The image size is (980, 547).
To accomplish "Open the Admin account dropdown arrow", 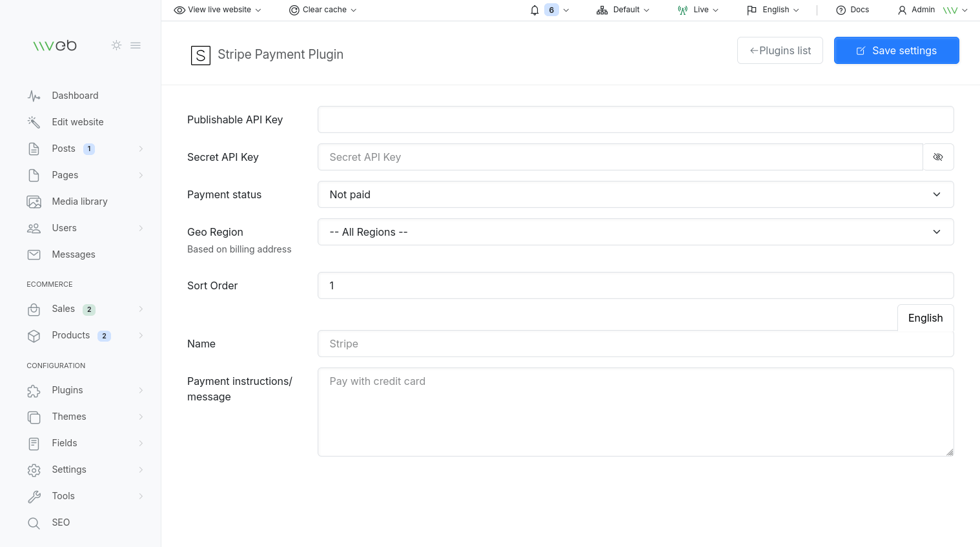I will coord(965,10).
